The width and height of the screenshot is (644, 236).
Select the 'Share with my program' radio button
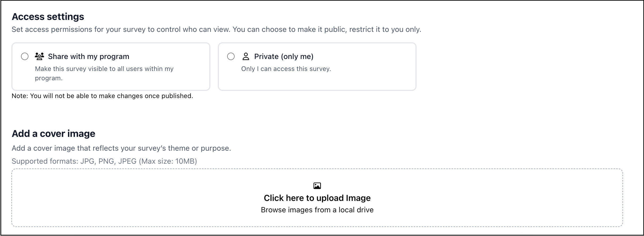point(25,56)
